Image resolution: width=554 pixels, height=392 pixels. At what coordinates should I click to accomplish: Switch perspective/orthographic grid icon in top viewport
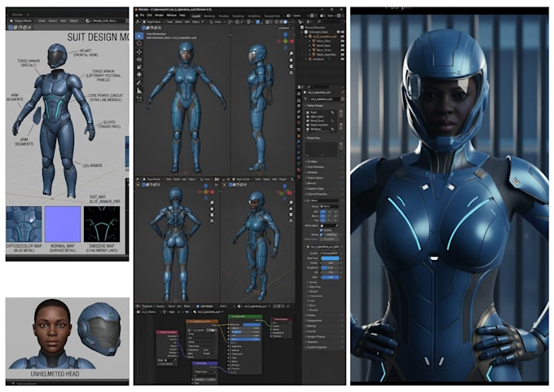[x=291, y=73]
